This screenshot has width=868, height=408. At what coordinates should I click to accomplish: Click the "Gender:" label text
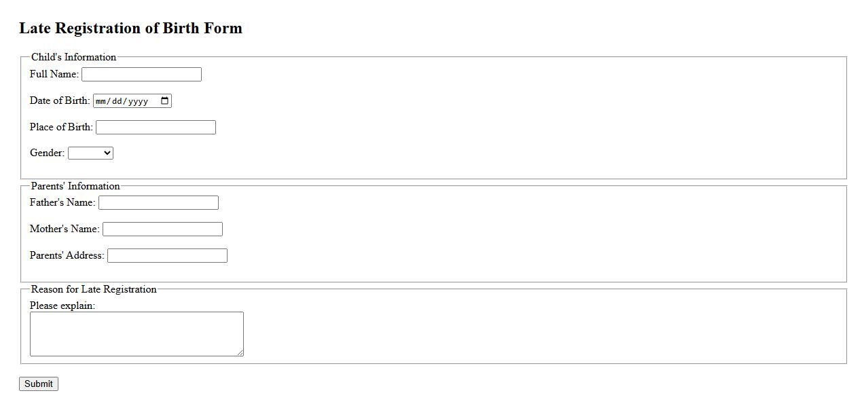48,153
